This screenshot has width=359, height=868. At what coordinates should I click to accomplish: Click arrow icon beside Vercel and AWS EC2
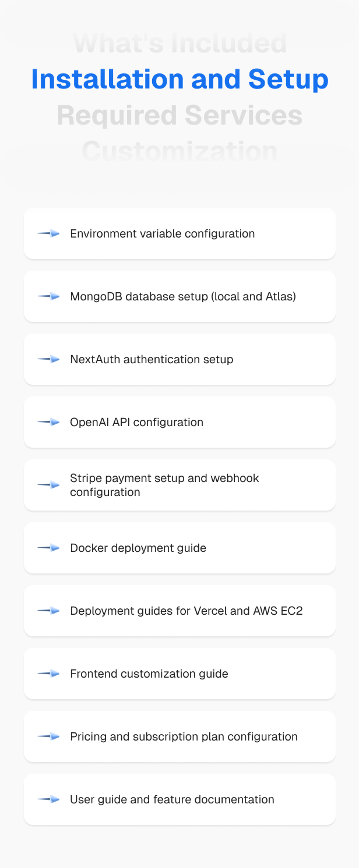[x=49, y=611]
